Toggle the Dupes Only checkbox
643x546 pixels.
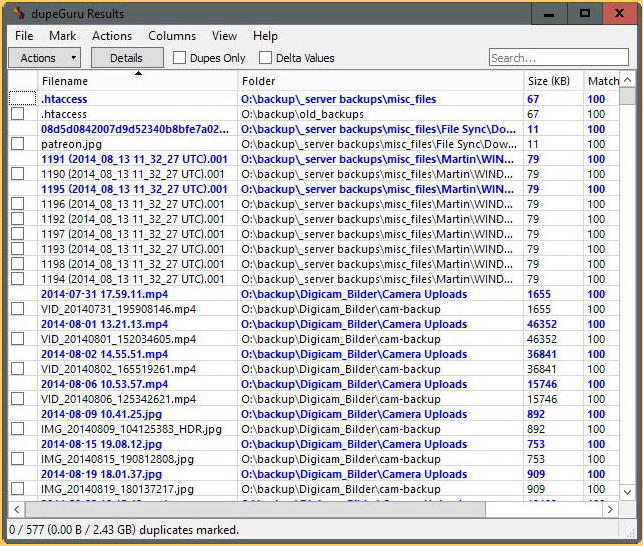click(180, 58)
